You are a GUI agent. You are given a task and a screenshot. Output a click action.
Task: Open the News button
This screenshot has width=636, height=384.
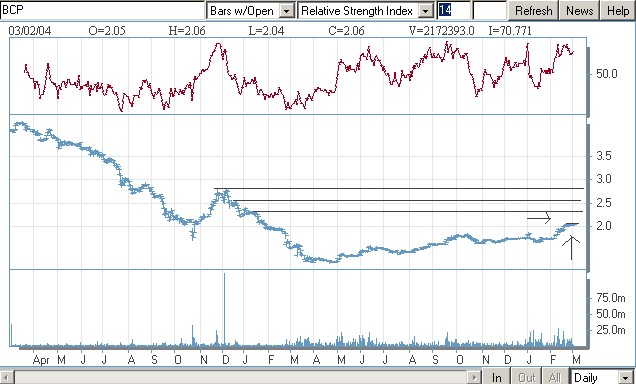click(x=580, y=11)
